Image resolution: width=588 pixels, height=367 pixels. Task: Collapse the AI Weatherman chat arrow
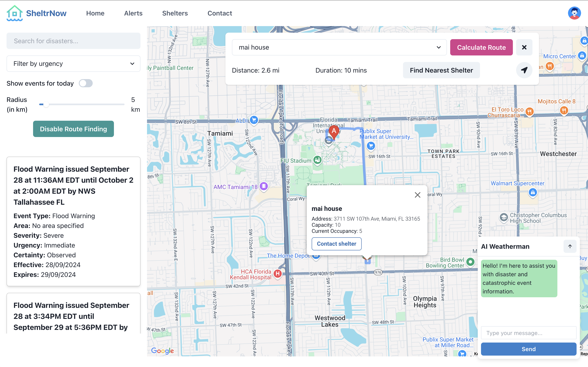point(570,246)
